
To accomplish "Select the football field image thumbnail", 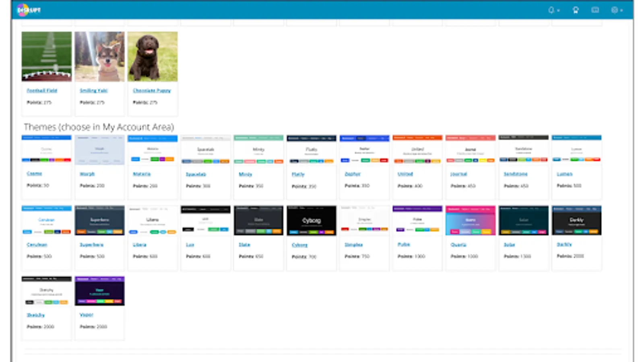I will [x=47, y=57].
